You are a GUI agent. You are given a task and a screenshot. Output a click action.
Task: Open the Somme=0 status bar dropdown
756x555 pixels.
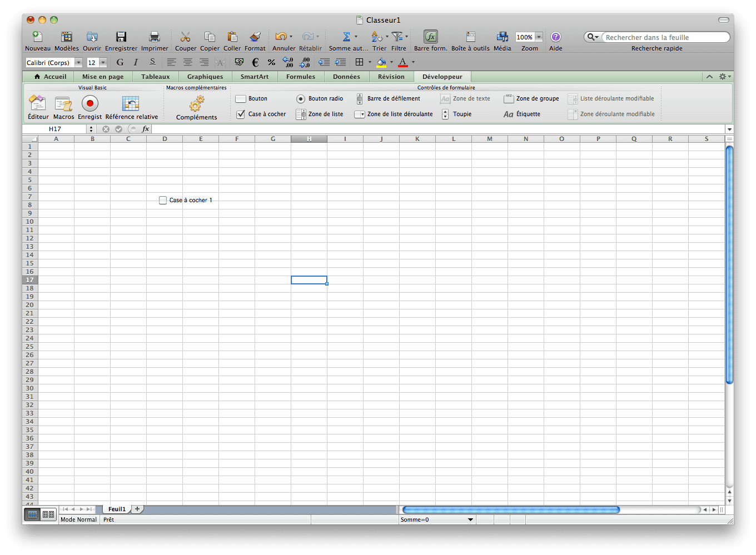[470, 520]
